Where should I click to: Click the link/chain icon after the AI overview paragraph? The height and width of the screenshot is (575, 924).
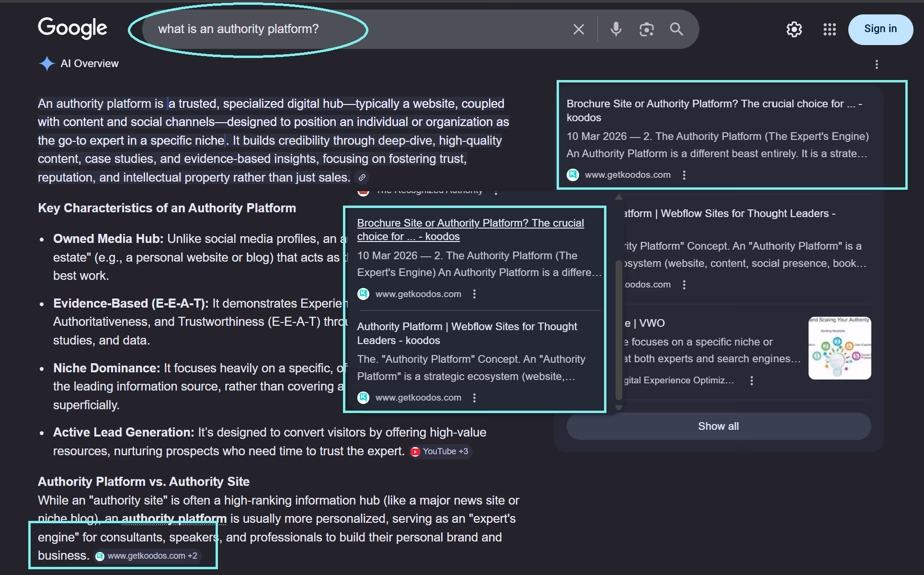[x=362, y=177]
